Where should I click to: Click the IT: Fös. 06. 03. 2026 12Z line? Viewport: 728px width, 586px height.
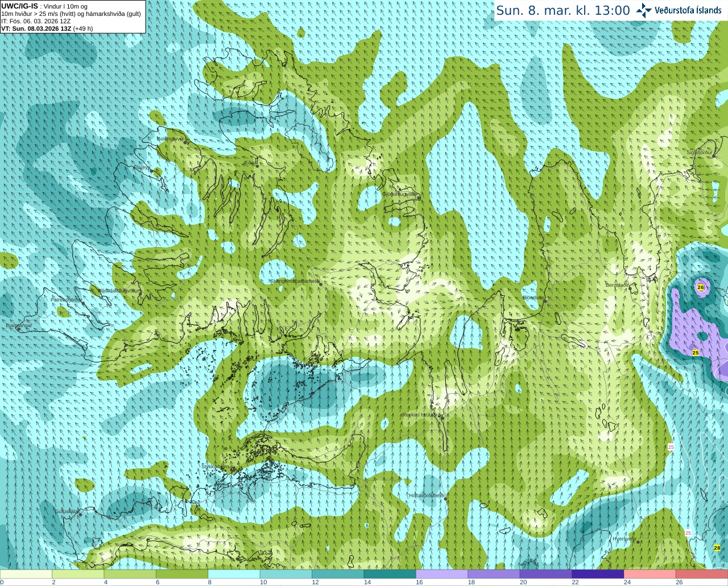click(36, 21)
